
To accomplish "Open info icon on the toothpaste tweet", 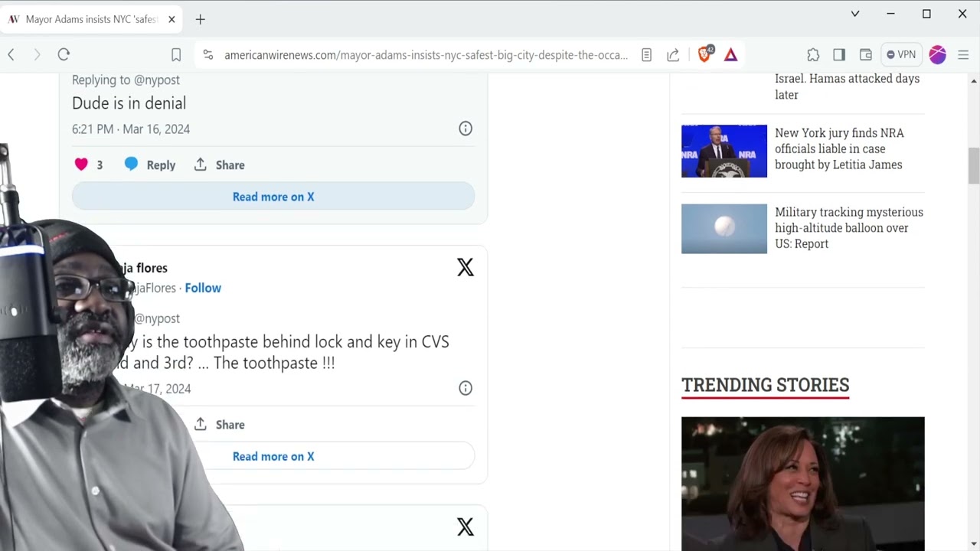I will tap(465, 388).
